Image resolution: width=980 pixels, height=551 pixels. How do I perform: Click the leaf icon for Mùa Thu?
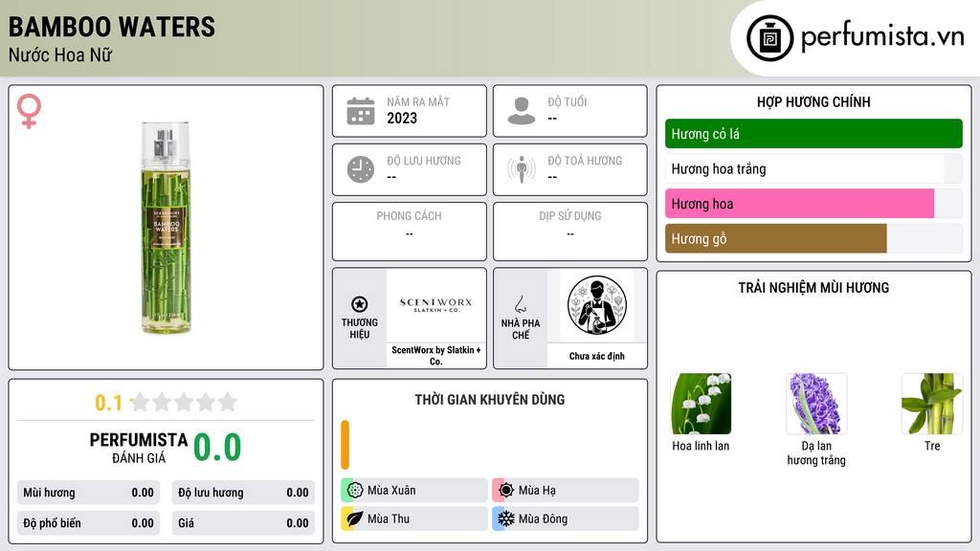coord(355,518)
